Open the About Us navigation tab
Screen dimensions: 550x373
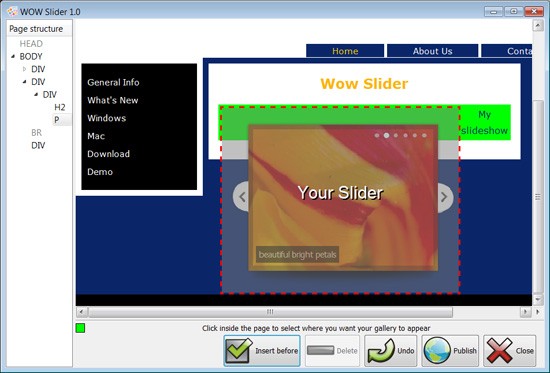pos(432,51)
